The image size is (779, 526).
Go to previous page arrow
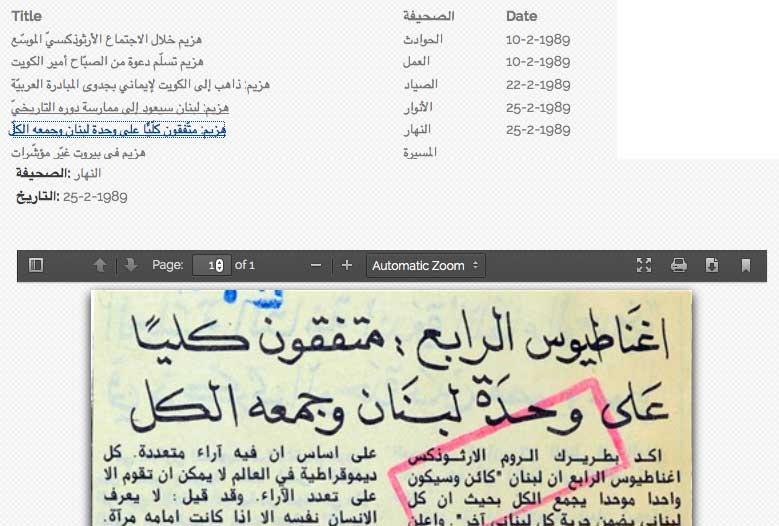(100, 265)
